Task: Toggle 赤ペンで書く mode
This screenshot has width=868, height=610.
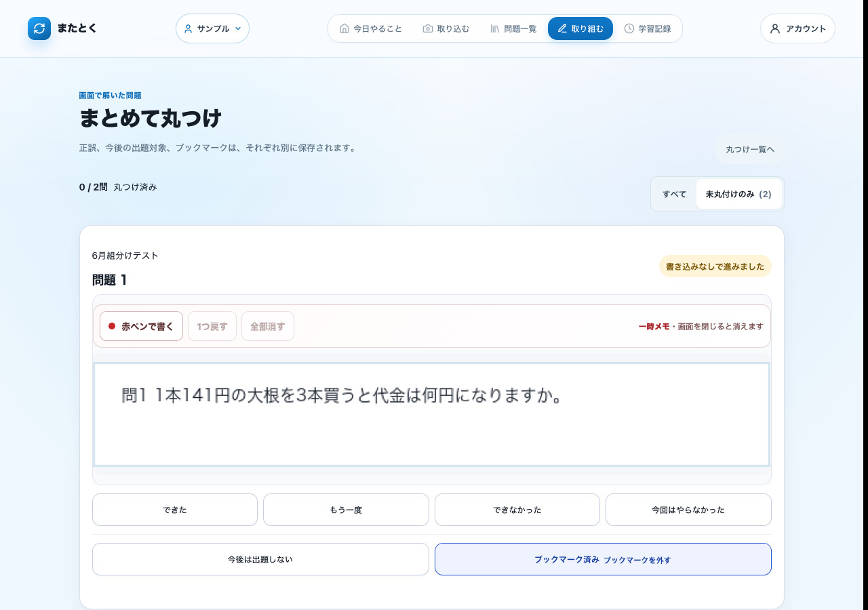Action: (141, 326)
